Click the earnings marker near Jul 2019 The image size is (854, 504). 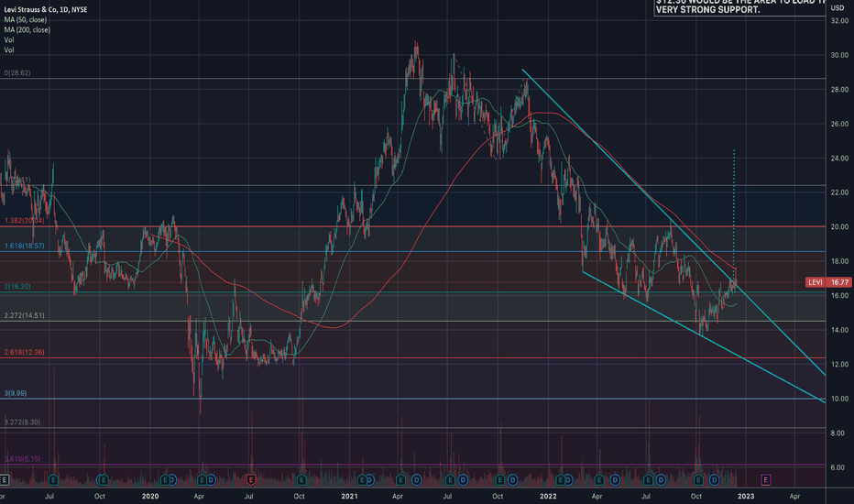(x=53, y=480)
